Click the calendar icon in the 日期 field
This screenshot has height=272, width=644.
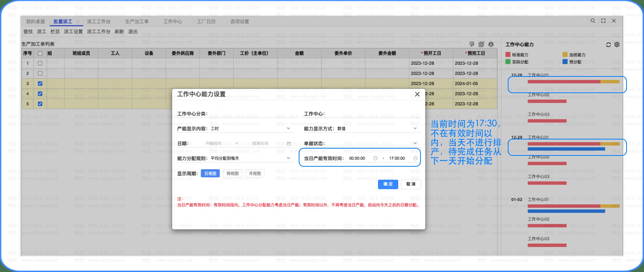click(289, 143)
